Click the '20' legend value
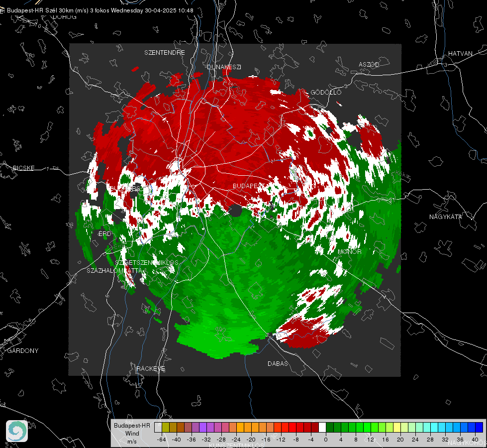The height and width of the screenshot is (448, 487). 400,440
